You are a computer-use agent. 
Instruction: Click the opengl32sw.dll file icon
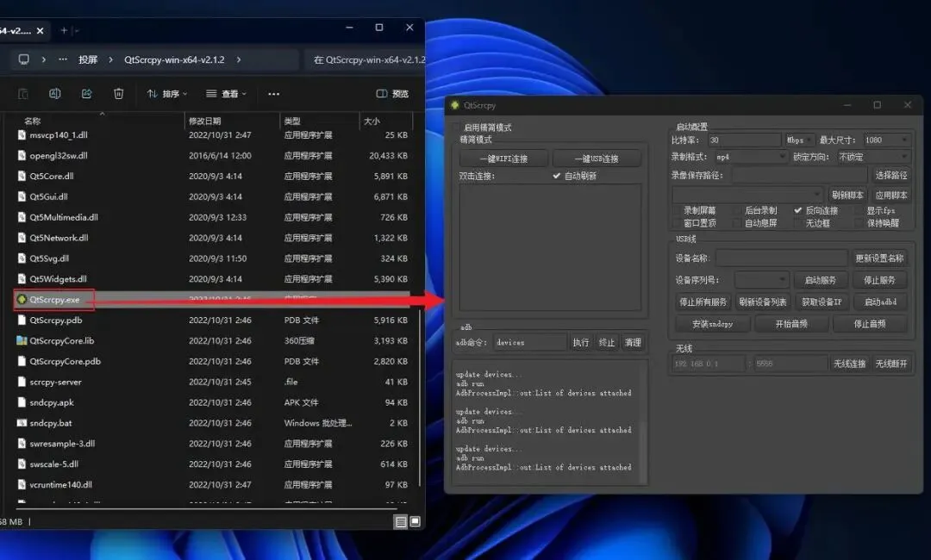coord(22,155)
